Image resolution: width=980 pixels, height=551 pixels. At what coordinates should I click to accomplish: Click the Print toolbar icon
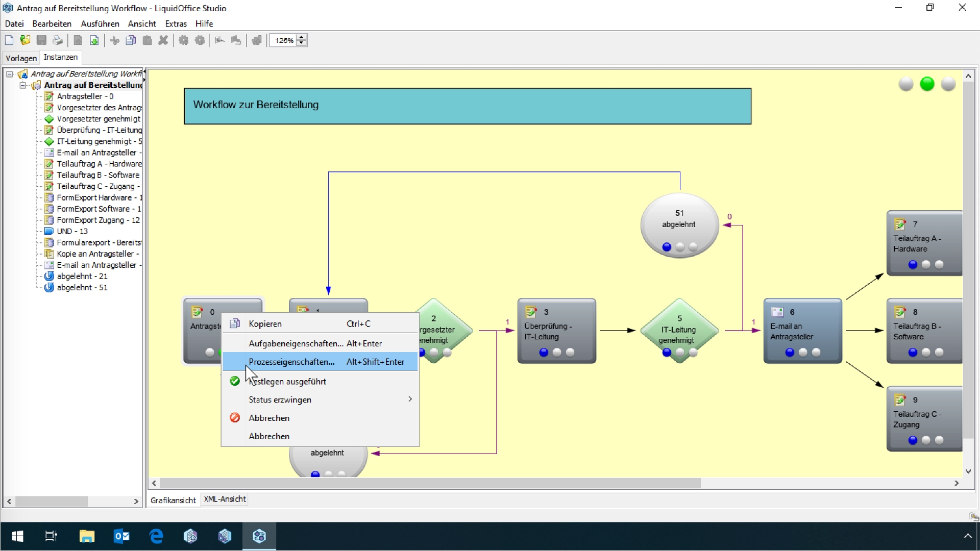coord(58,40)
